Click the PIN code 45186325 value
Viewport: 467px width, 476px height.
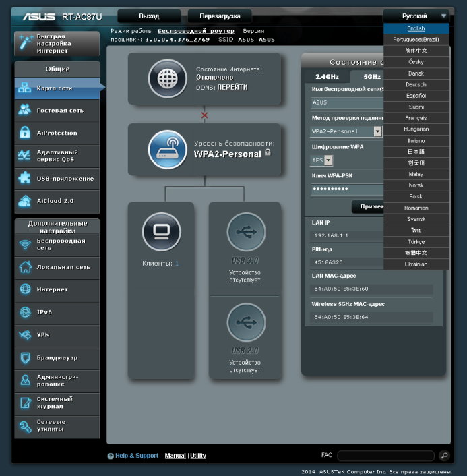[x=328, y=262]
